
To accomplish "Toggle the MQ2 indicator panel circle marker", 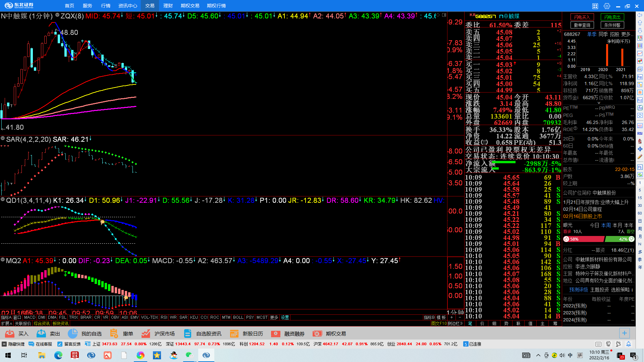I will point(3,260).
